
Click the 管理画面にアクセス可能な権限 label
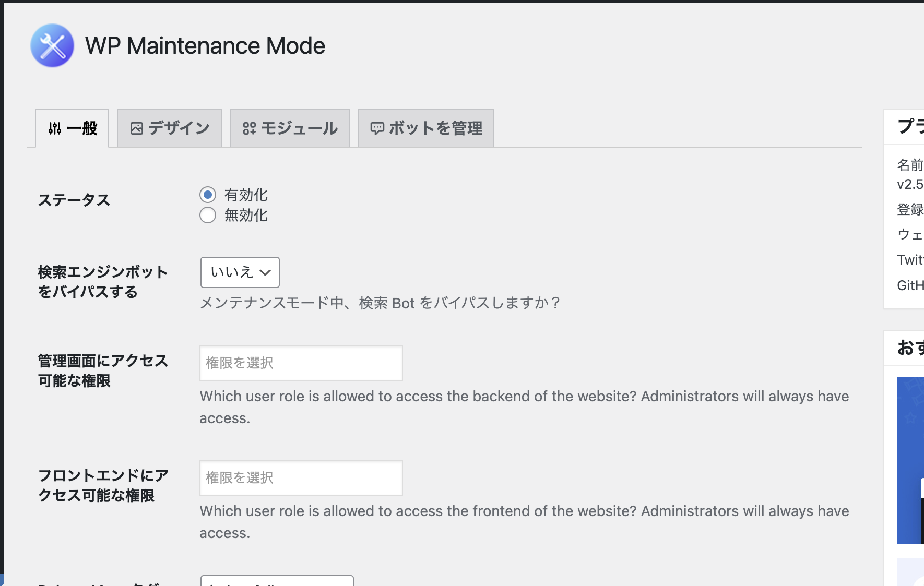pyautogui.click(x=103, y=370)
